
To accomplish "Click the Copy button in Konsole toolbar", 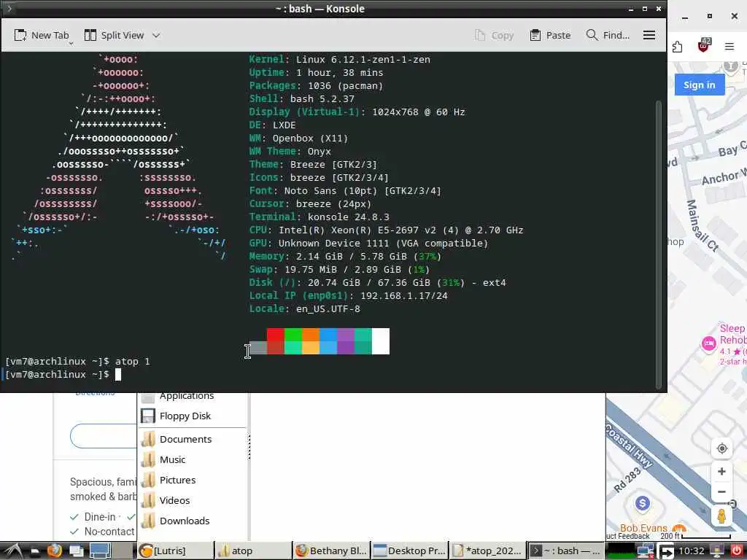I will [x=494, y=35].
